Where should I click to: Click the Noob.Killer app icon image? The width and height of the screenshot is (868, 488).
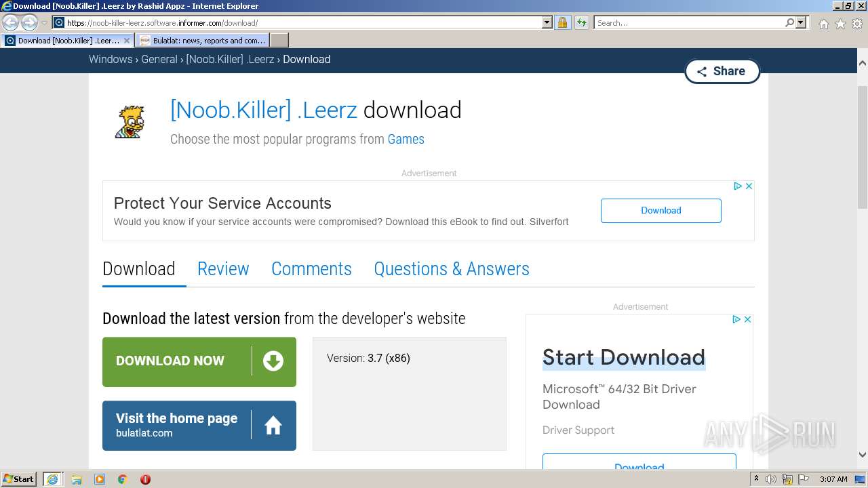point(129,123)
